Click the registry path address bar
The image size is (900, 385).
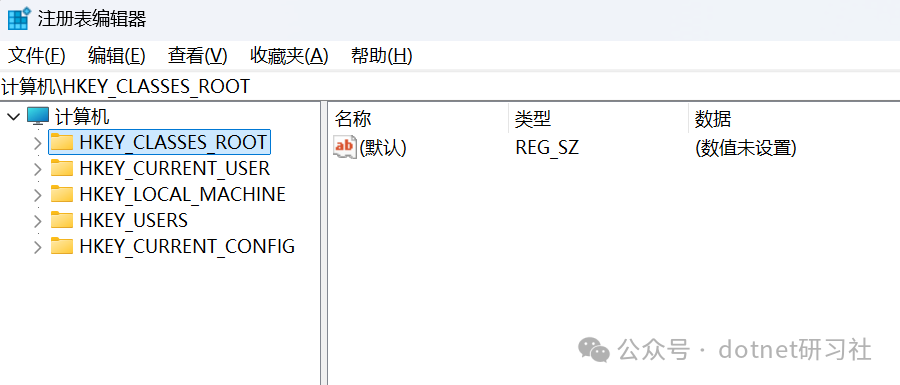[450, 86]
